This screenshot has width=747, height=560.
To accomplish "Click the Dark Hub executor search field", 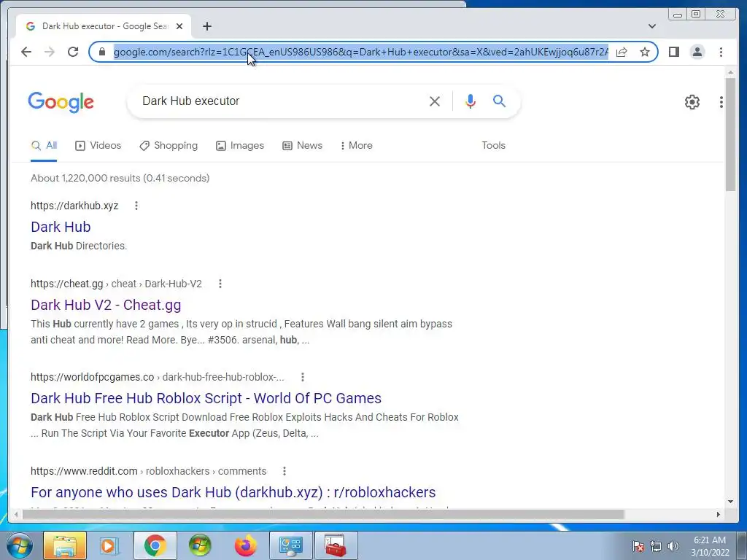I will point(281,101).
